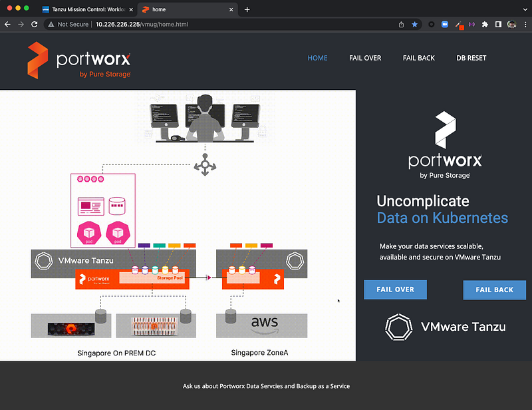Viewport: 532px width, 410px height.
Task: Open the profile avatar menu
Action: (x=511, y=25)
